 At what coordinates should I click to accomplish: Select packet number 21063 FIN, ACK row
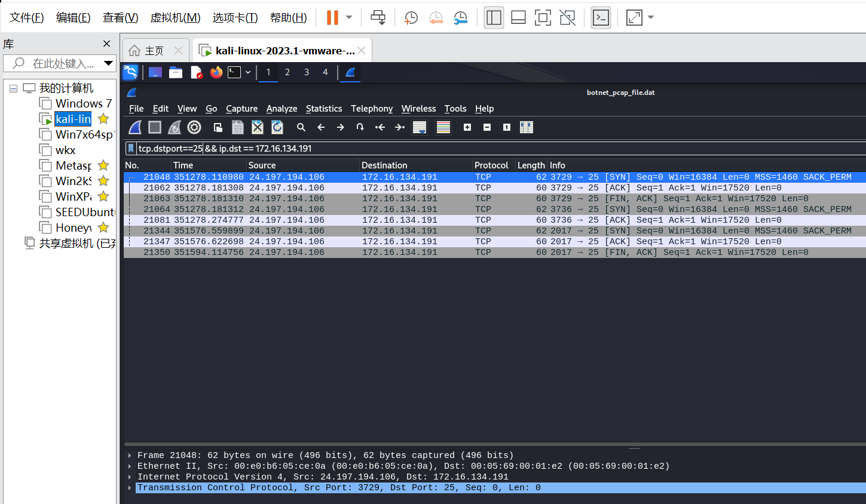pos(495,199)
